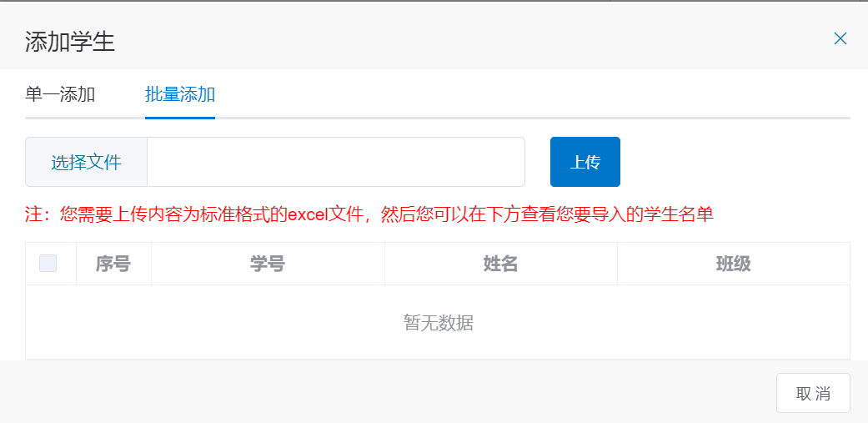Image resolution: width=868 pixels, height=423 pixels.
Task: Click the 添加学生 dialog title
Action: tap(70, 43)
